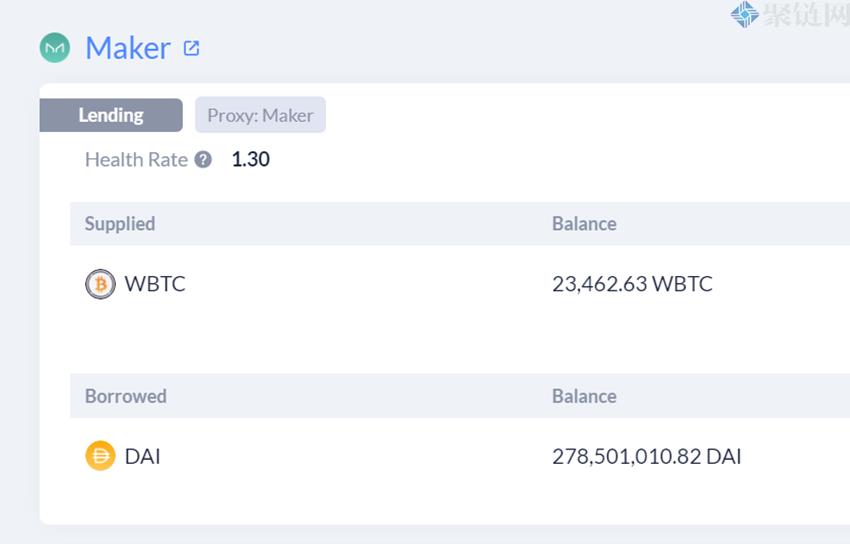Click the blue watermark logo in top-right corner
The image size is (850, 544).
click(744, 14)
